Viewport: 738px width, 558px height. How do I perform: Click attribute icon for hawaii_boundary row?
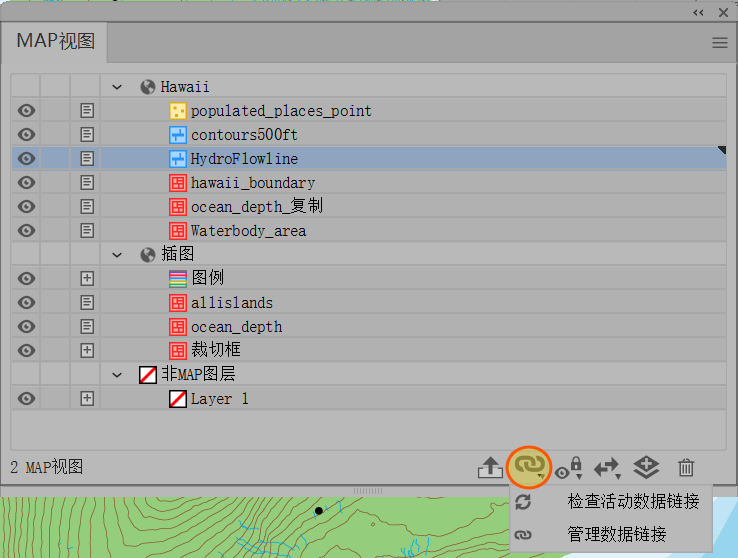[87, 183]
